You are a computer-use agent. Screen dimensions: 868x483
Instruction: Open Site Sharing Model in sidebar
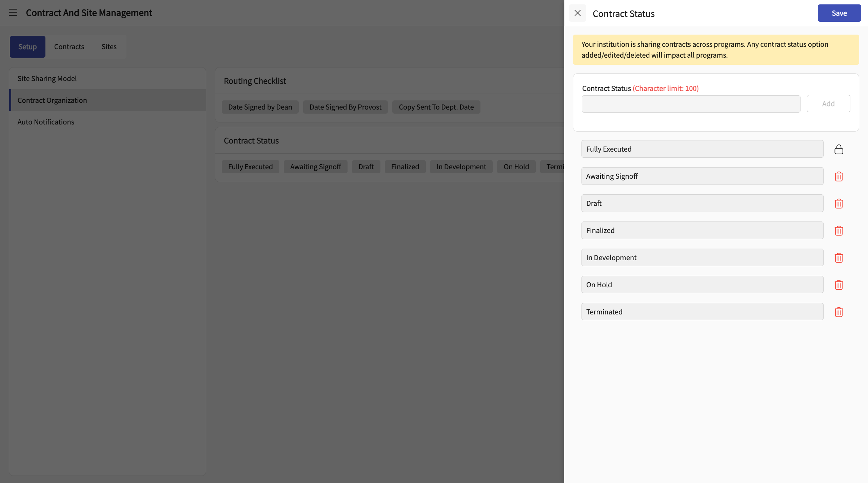coord(47,78)
